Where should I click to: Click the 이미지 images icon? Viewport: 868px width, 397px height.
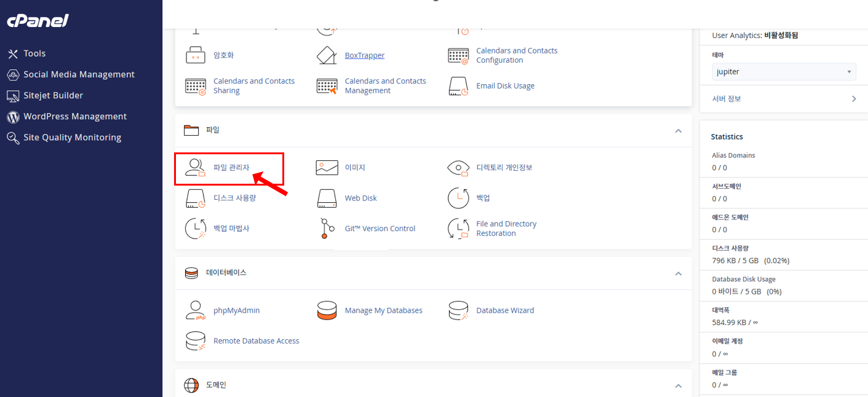(x=327, y=168)
